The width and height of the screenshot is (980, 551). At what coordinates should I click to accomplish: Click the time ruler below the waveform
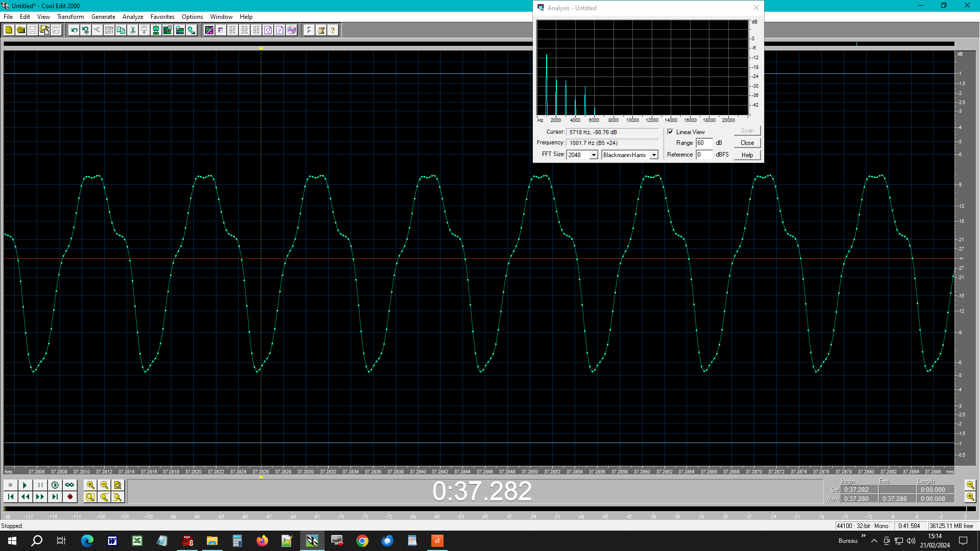pos(479,471)
